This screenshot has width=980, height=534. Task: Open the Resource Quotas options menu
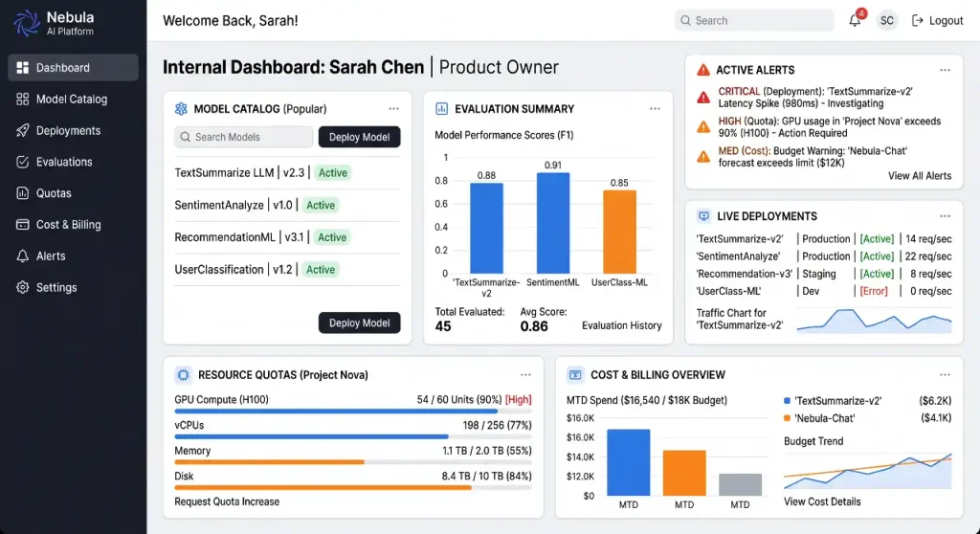click(525, 374)
